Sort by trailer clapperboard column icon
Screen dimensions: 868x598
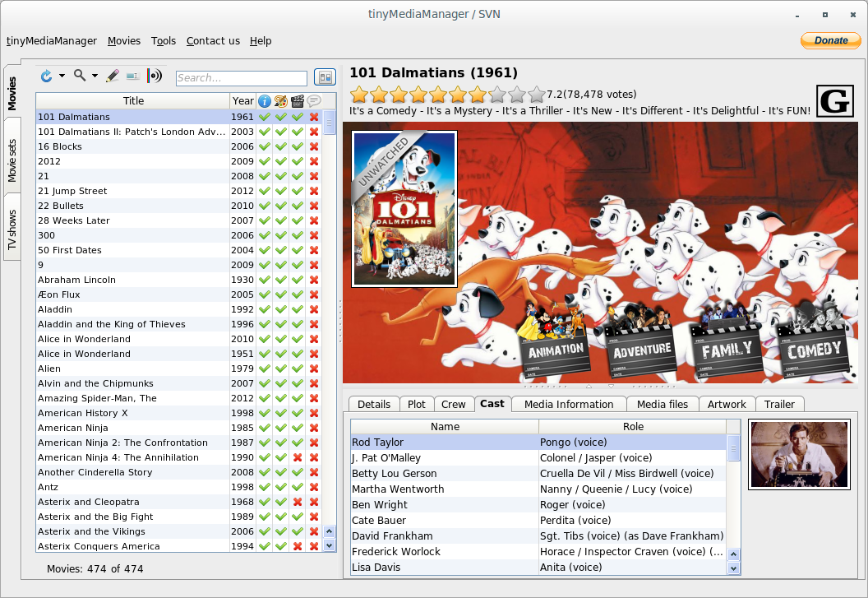point(298,101)
